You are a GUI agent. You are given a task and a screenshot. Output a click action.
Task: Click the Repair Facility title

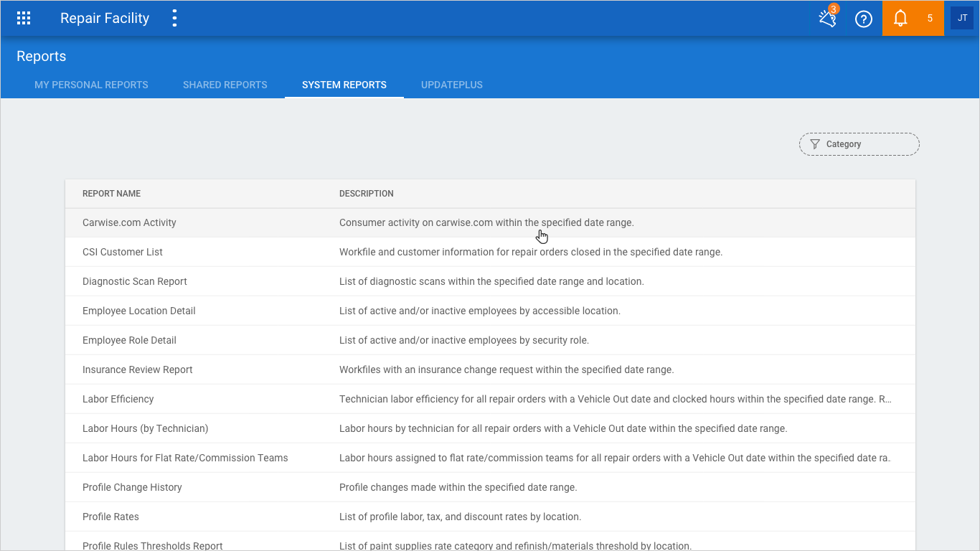(105, 19)
